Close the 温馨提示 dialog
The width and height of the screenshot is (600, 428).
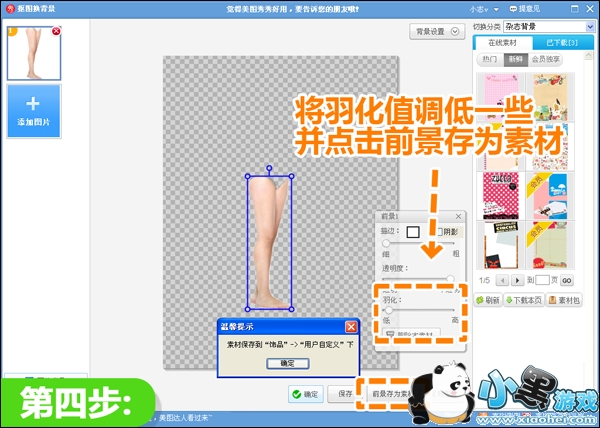click(351, 327)
